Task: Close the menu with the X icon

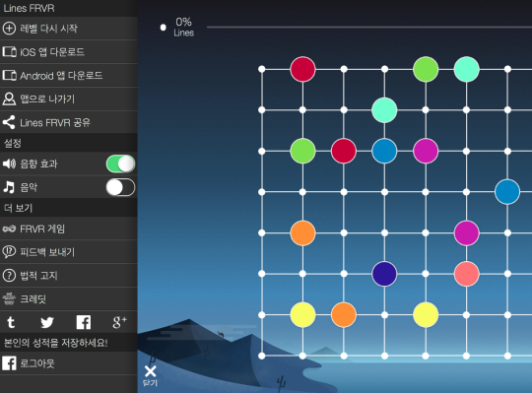Action: point(150,371)
